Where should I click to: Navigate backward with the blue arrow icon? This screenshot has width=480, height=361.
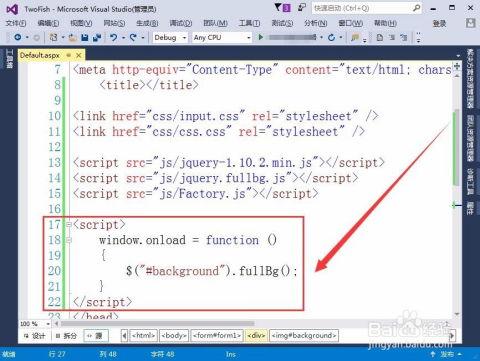click(18, 37)
